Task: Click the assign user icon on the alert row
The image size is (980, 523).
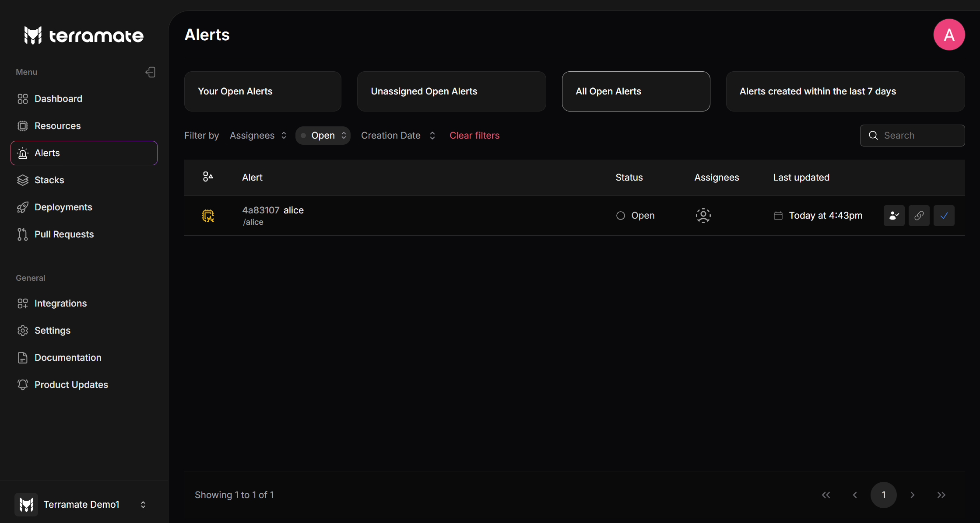Action: [x=894, y=216]
